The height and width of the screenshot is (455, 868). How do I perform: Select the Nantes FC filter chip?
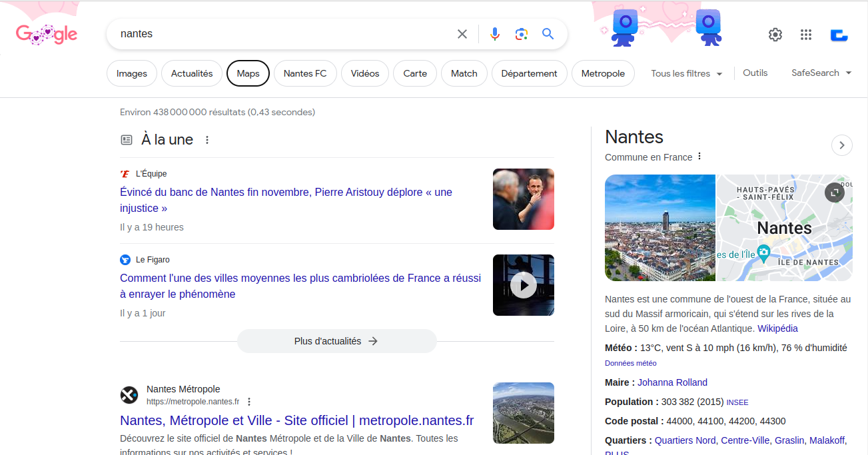point(305,73)
